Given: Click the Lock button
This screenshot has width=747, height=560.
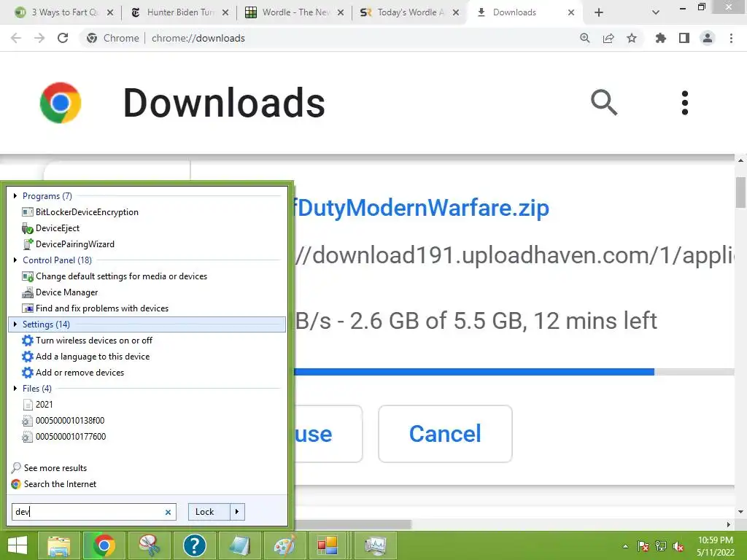Looking at the screenshot, I should pos(209,512).
